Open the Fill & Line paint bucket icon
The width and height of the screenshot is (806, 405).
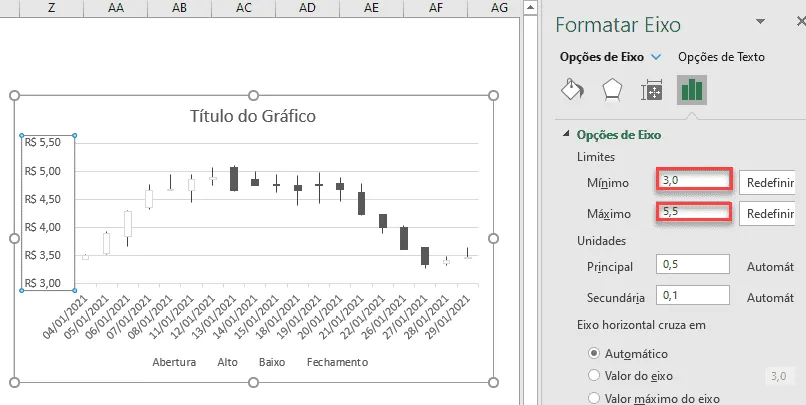coord(572,90)
